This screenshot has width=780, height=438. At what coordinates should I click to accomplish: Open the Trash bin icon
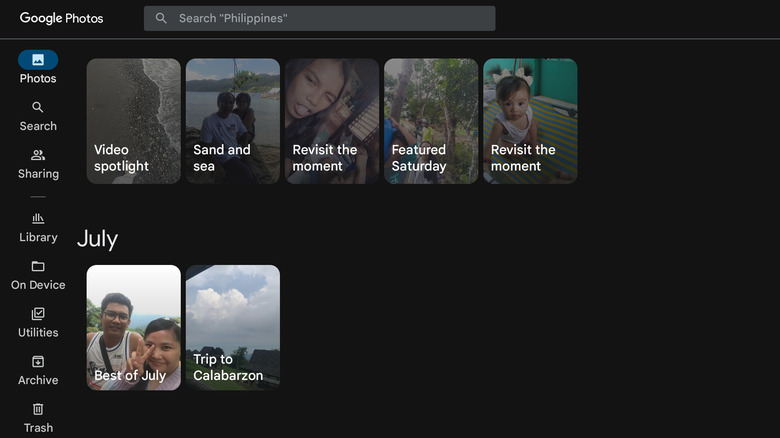point(38,409)
